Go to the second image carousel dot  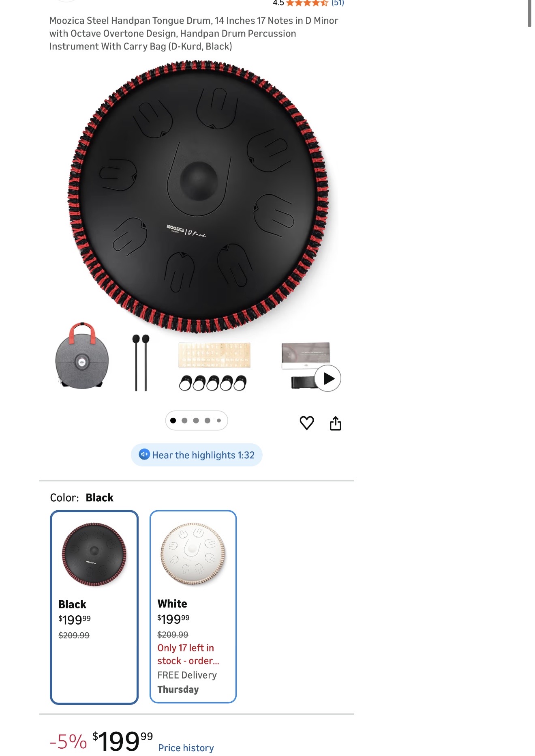pyautogui.click(x=184, y=421)
